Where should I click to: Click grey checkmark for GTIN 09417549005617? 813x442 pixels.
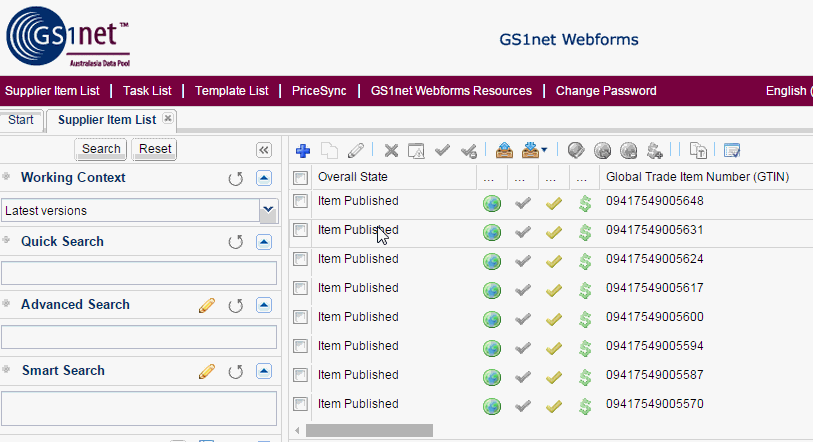point(523,290)
